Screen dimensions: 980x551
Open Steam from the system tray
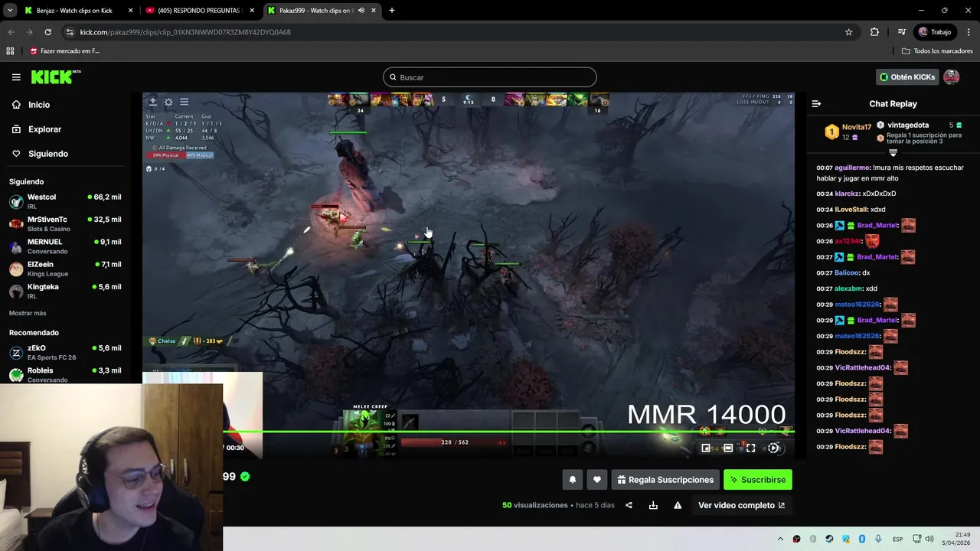point(829,539)
